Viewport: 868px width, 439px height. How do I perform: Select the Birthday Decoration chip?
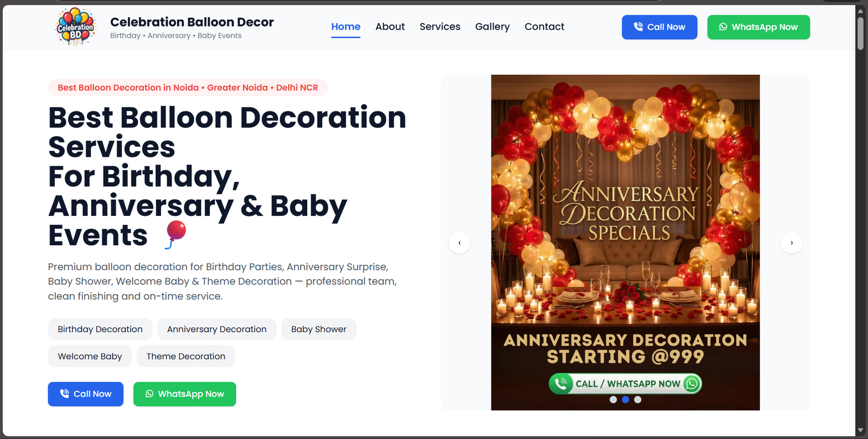click(x=100, y=329)
